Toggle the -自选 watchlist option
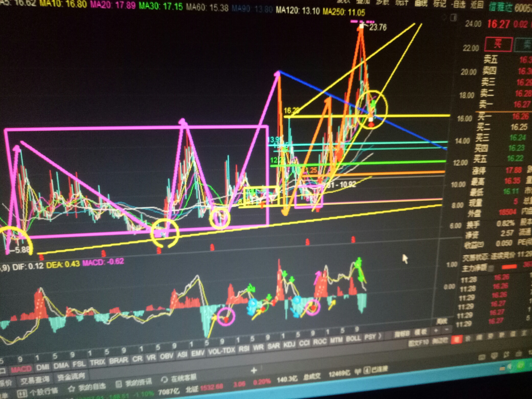The width and height of the screenshot is (532, 399). 459,4
